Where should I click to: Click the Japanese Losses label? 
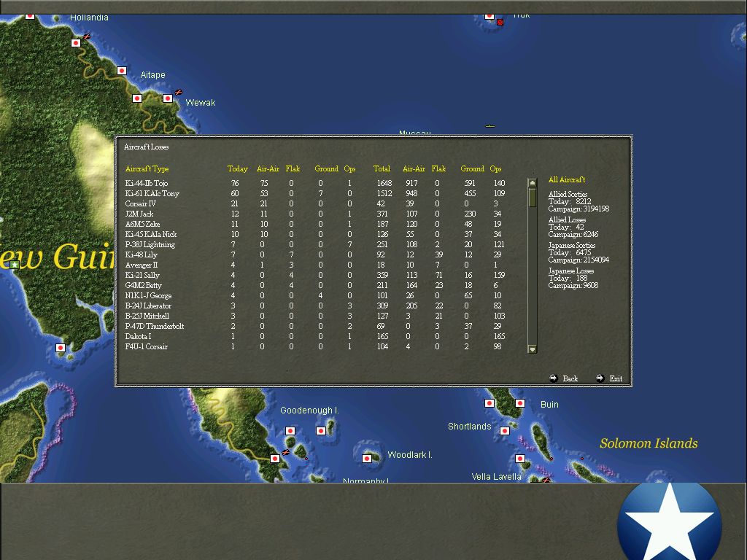pyautogui.click(x=570, y=271)
